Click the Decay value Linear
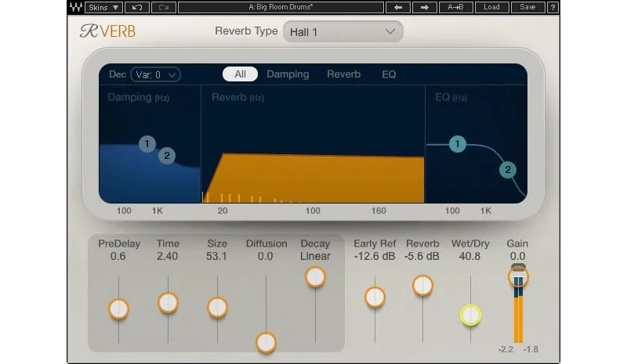 pyautogui.click(x=316, y=257)
